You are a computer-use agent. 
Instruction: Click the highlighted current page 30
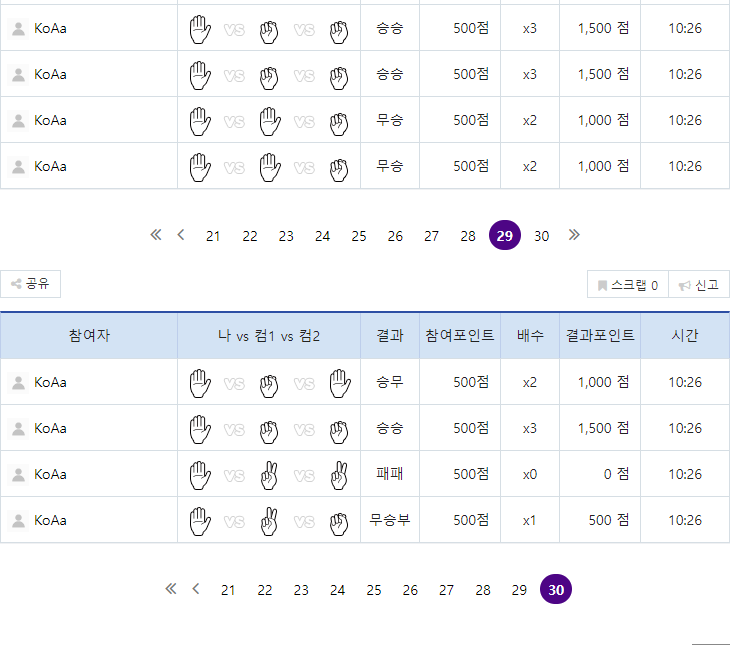coord(556,590)
